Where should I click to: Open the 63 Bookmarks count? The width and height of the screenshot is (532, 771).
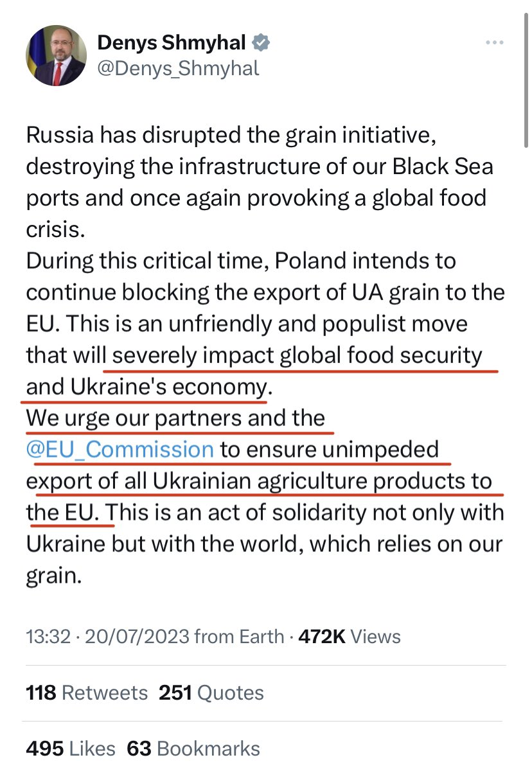[x=193, y=749]
